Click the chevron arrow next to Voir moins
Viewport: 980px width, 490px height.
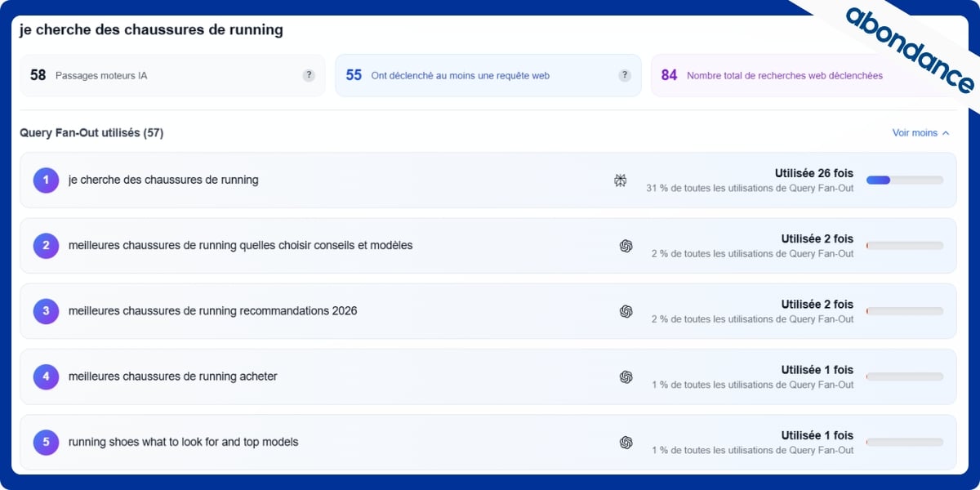point(946,133)
